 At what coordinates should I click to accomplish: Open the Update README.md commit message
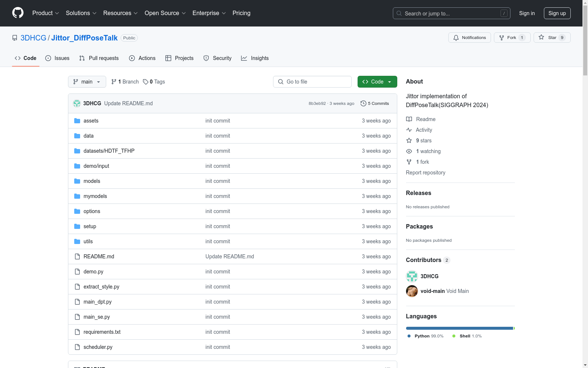pos(128,103)
